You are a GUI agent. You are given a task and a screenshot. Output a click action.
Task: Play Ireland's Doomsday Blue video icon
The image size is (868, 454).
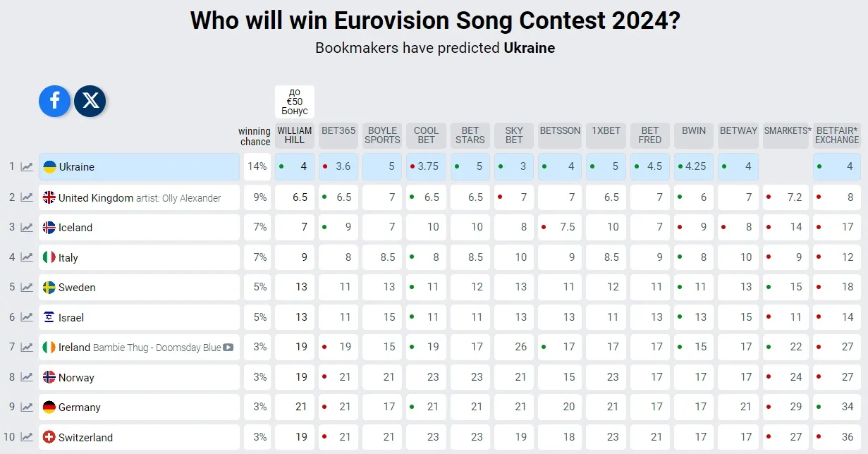click(228, 348)
